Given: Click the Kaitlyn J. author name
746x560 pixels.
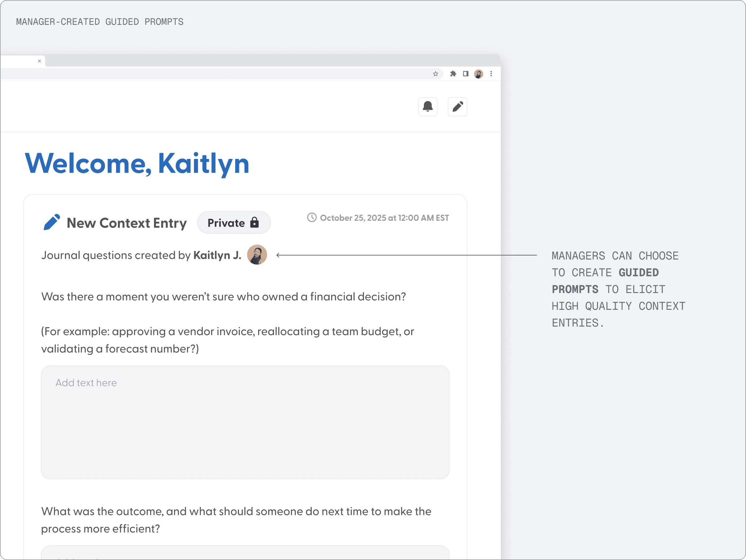Looking at the screenshot, I should point(217,255).
